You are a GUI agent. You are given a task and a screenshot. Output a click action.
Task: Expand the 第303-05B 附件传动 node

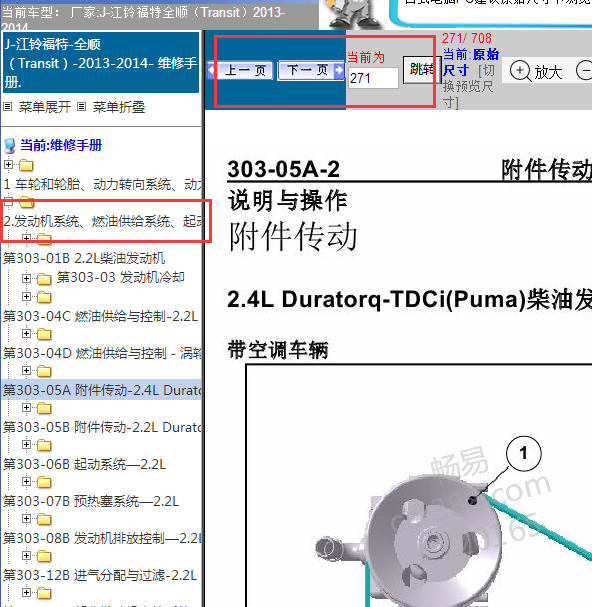pyautogui.click(x=26, y=408)
